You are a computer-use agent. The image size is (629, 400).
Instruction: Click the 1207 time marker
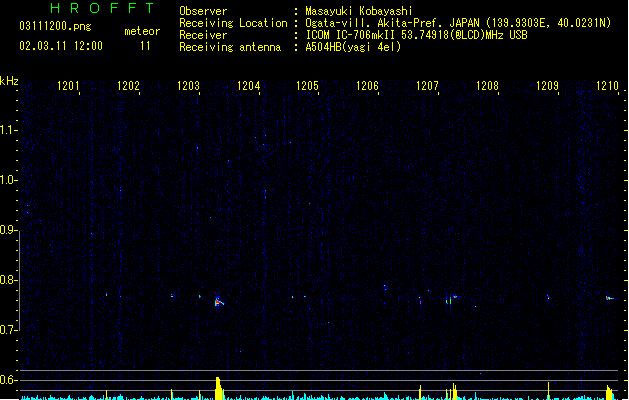(427, 86)
